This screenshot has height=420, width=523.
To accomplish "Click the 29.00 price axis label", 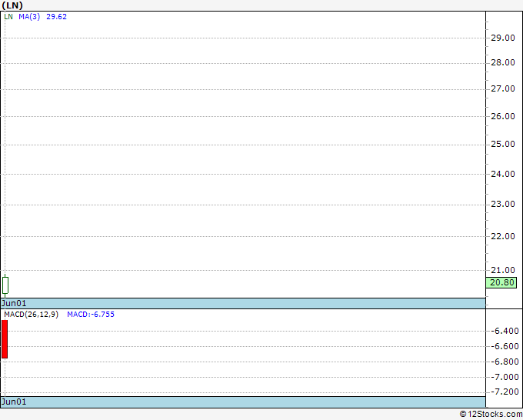I will click(503, 38).
